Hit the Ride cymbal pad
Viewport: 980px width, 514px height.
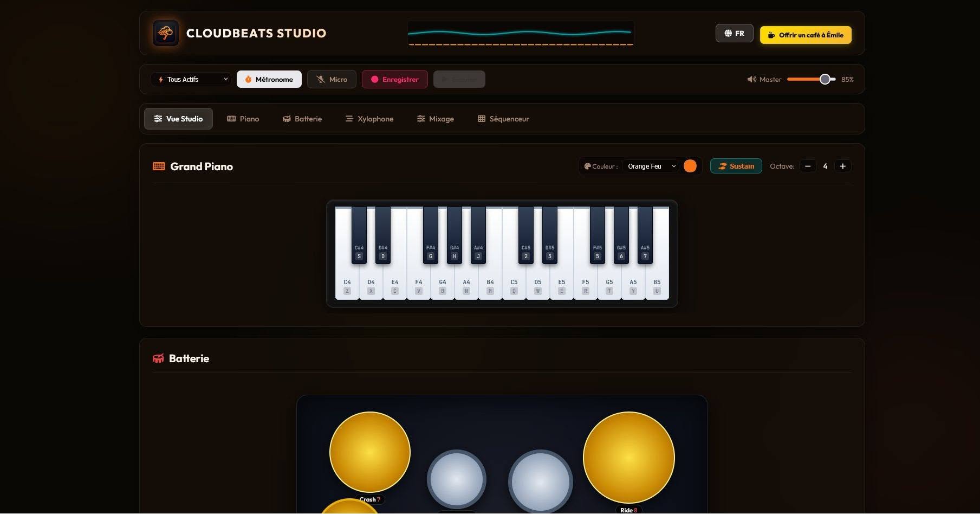[x=629, y=458]
